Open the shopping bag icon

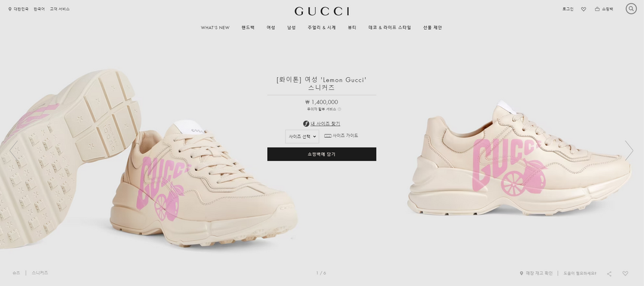tap(597, 9)
